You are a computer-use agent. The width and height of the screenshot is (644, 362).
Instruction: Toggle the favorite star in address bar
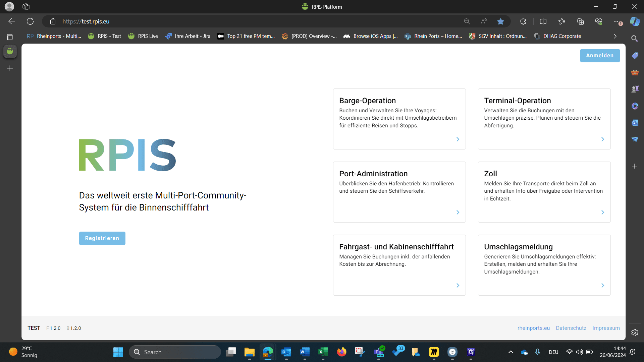click(500, 21)
